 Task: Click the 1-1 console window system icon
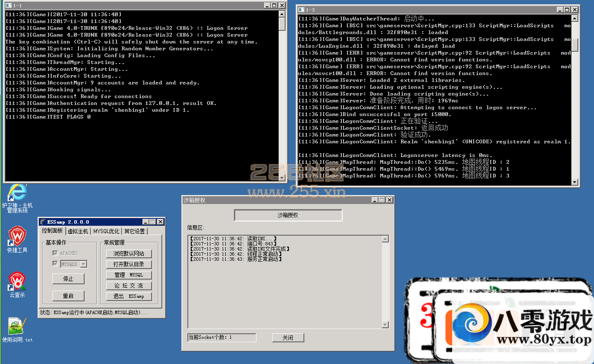(8, 6)
